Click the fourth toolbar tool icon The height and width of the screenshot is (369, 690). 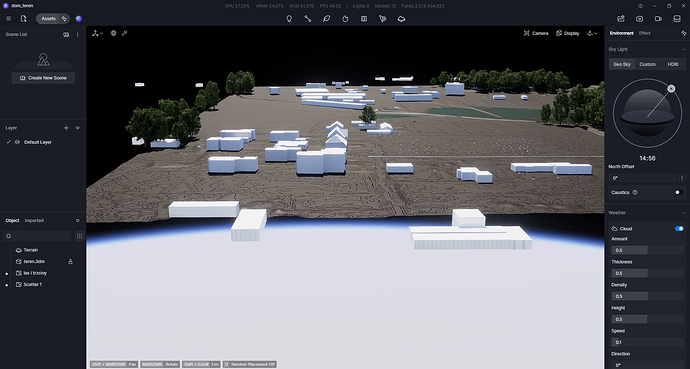(345, 19)
